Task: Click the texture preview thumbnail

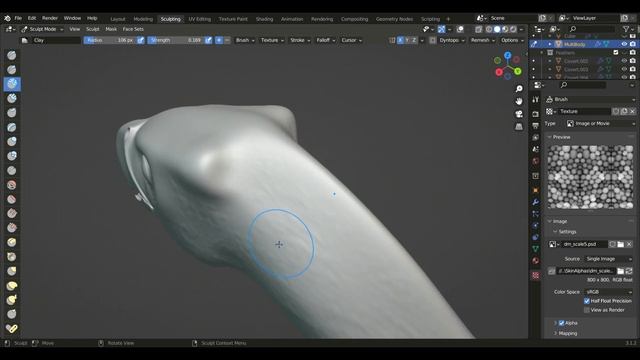Action: tap(590, 177)
